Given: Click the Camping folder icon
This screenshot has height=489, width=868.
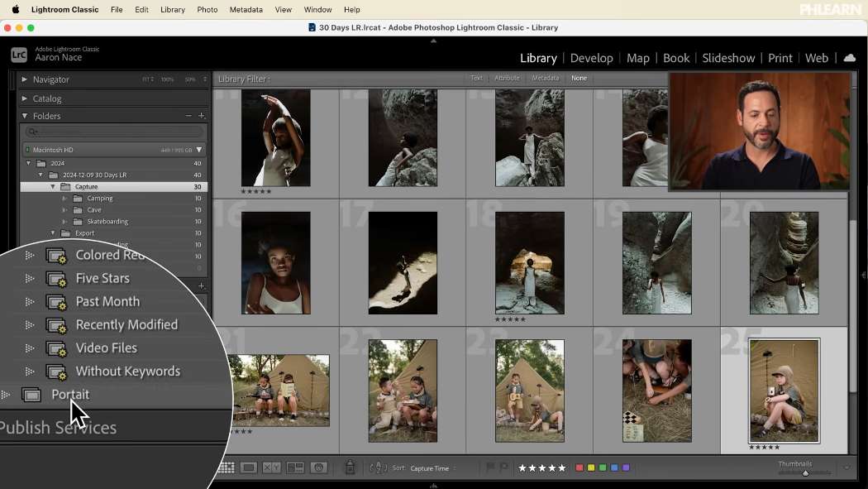Looking at the screenshot, I should point(78,199).
